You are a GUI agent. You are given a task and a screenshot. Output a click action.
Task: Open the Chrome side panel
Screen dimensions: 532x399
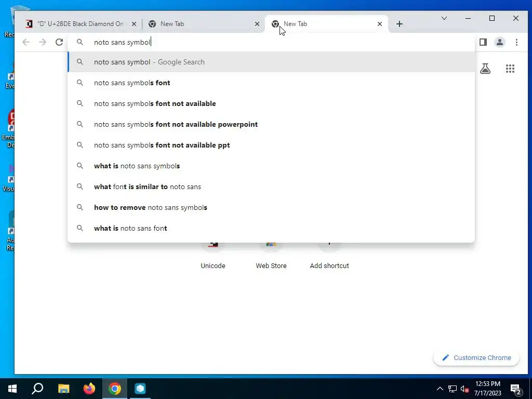(x=483, y=42)
